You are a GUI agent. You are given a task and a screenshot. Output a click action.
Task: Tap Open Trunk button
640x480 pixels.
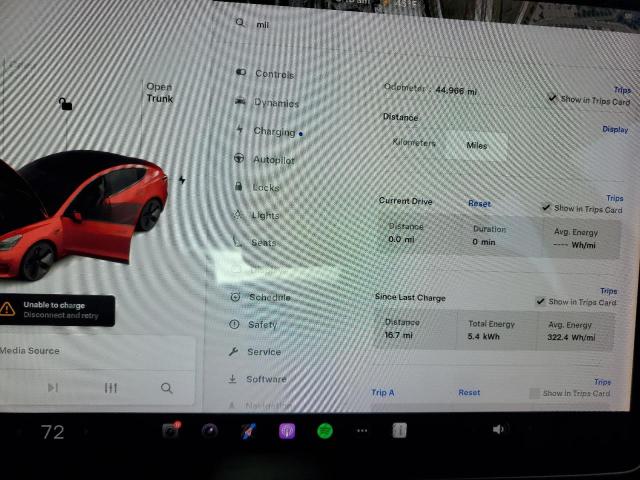[160, 93]
